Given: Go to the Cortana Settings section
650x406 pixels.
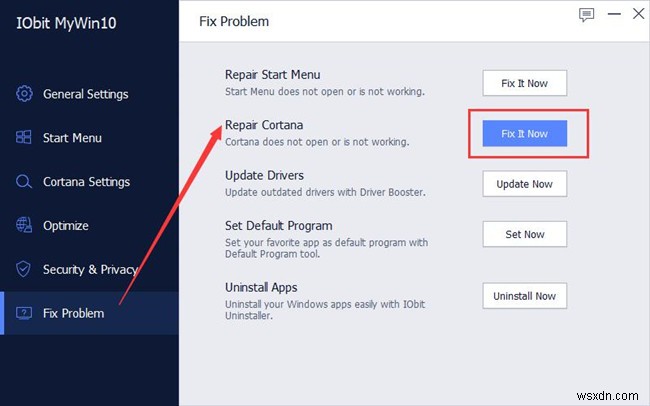Looking at the screenshot, I should pyautogui.click(x=86, y=182).
